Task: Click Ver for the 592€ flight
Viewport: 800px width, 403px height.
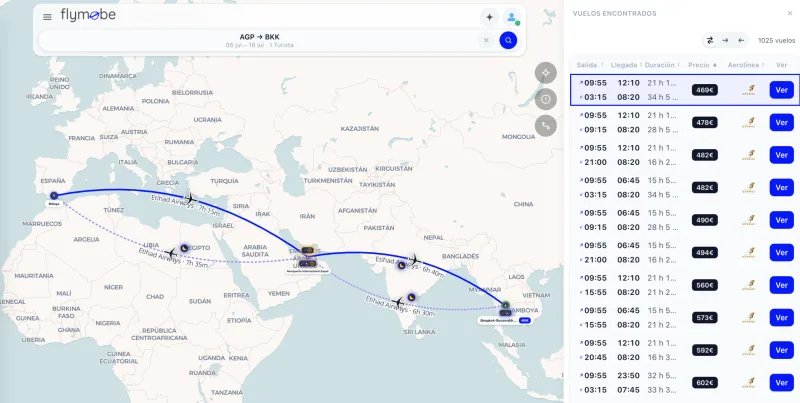Action: (782, 350)
